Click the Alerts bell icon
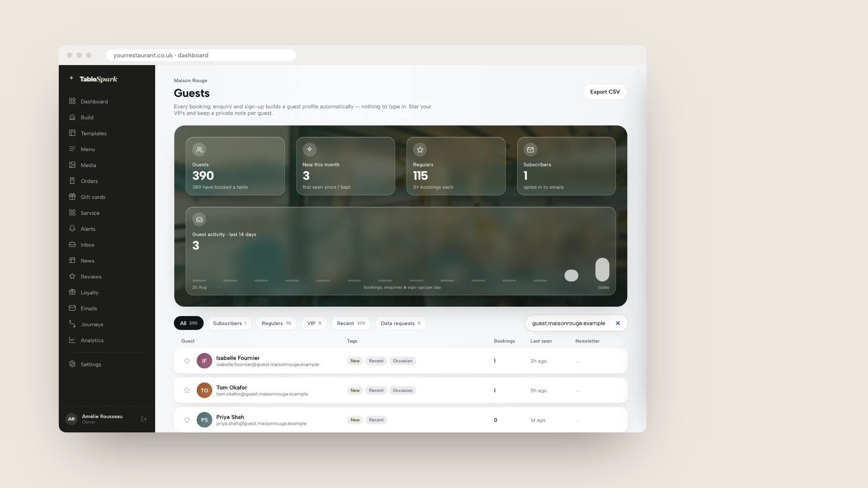Viewport: 868px width, 488px height. click(72, 229)
